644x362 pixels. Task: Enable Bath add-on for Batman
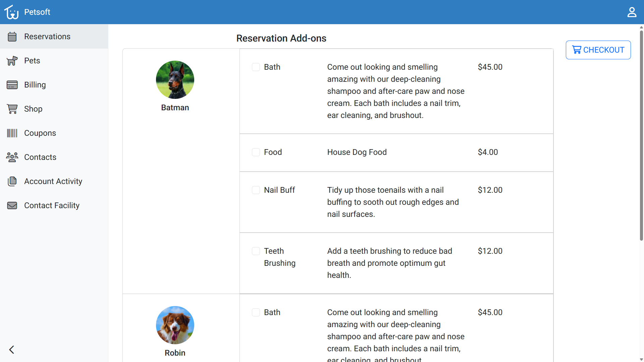(x=256, y=67)
